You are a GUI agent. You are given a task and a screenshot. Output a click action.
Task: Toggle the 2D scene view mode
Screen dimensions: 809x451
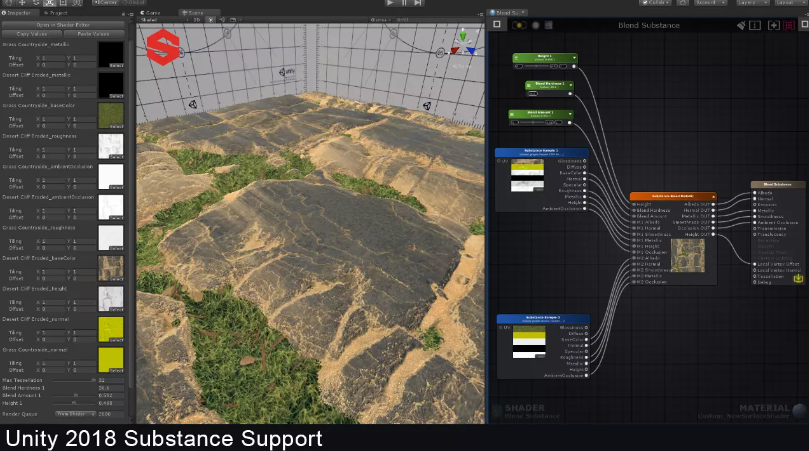point(197,20)
